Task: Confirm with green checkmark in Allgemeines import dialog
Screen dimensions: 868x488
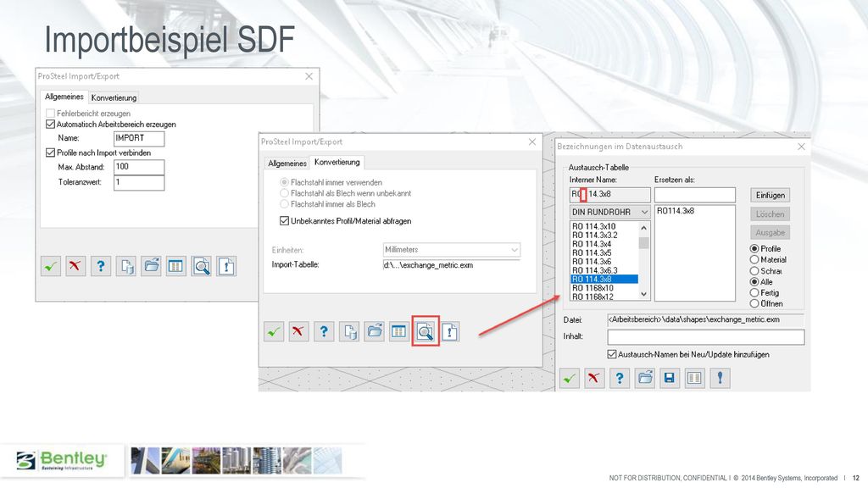Action: tap(51, 267)
